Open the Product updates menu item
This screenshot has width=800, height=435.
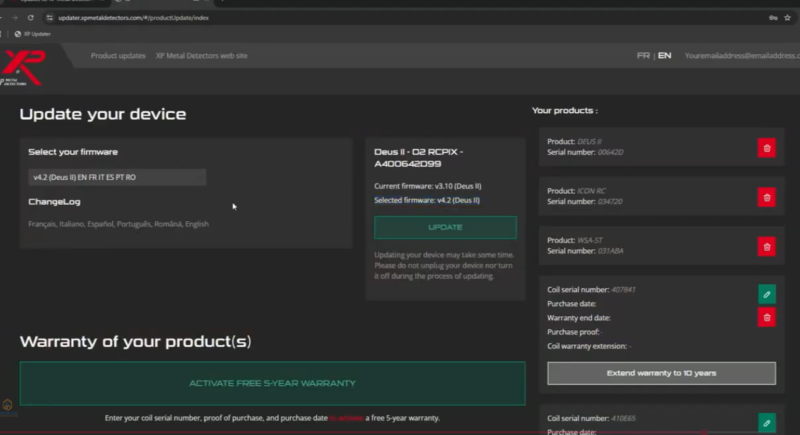[118, 56]
